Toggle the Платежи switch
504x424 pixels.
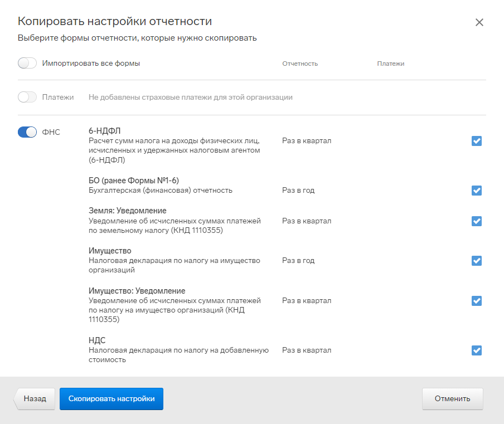(27, 97)
